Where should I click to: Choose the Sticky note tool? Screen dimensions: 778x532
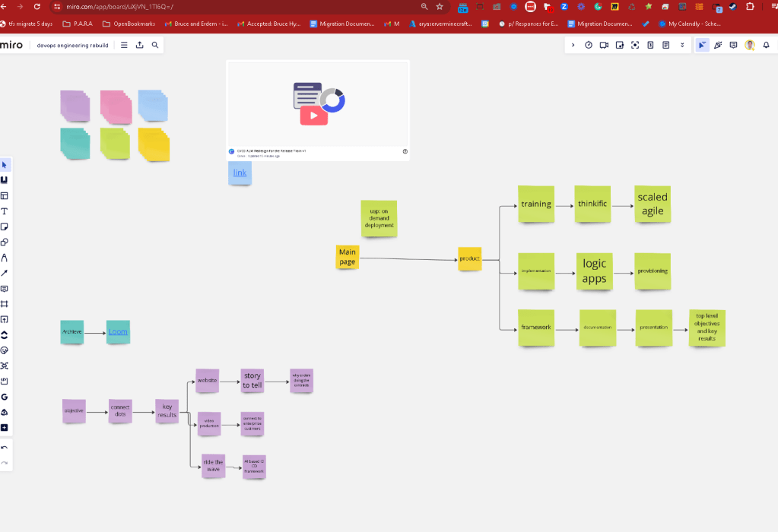(5, 226)
